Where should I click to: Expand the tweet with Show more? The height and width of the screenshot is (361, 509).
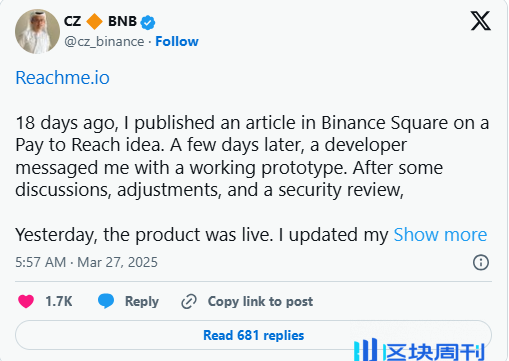pos(440,235)
